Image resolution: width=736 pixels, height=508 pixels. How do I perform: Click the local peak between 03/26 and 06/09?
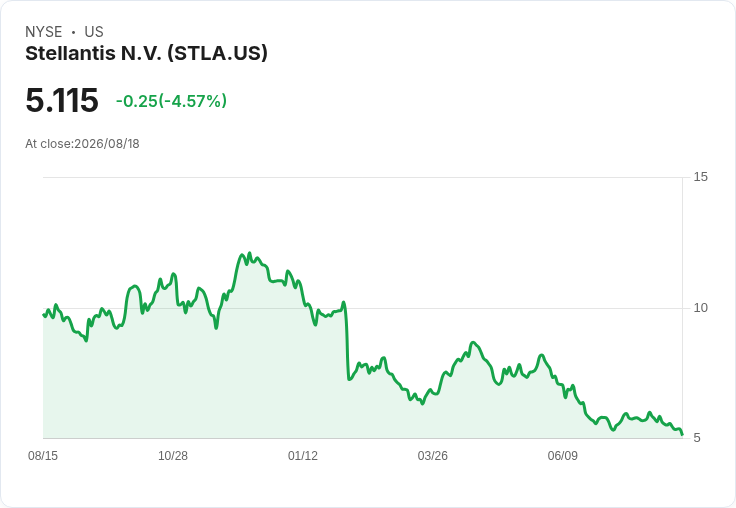[x=473, y=343]
